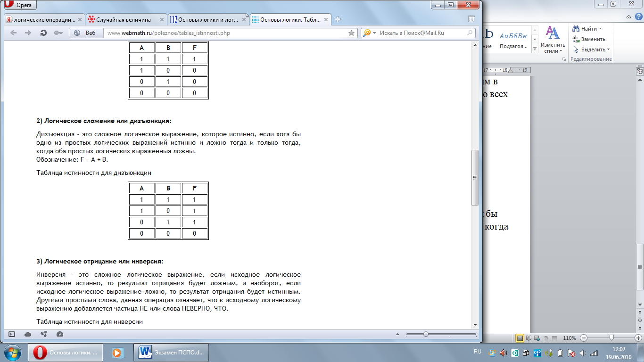Image resolution: width=644 pixels, height=362 pixels.
Task: Open the closed tabs trash bin
Action: [471, 19]
